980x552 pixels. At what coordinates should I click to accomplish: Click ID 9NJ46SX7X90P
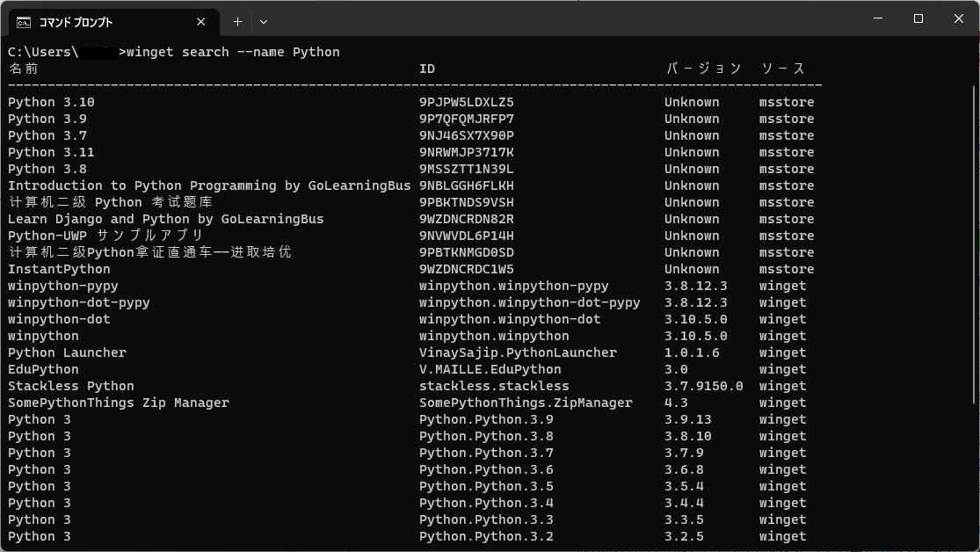466,135
